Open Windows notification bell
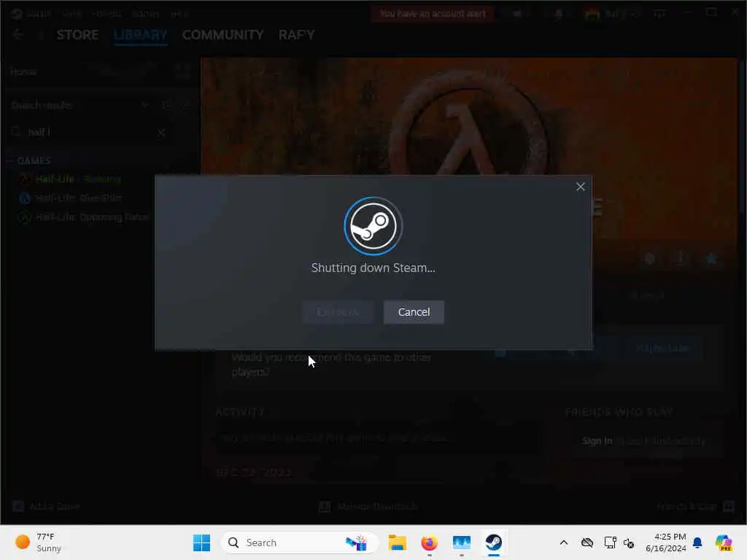Screen dimensions: 747x560 [697, 542]
